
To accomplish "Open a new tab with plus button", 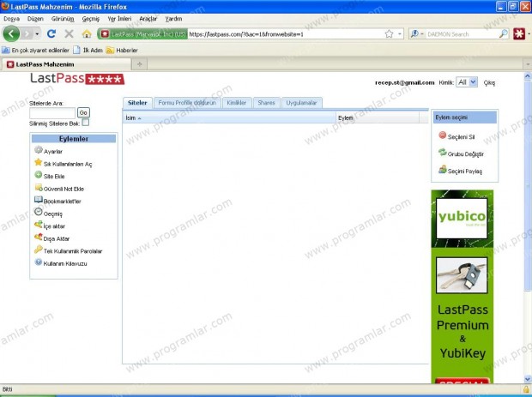I will pyautogui.click(x=140, y=64).
